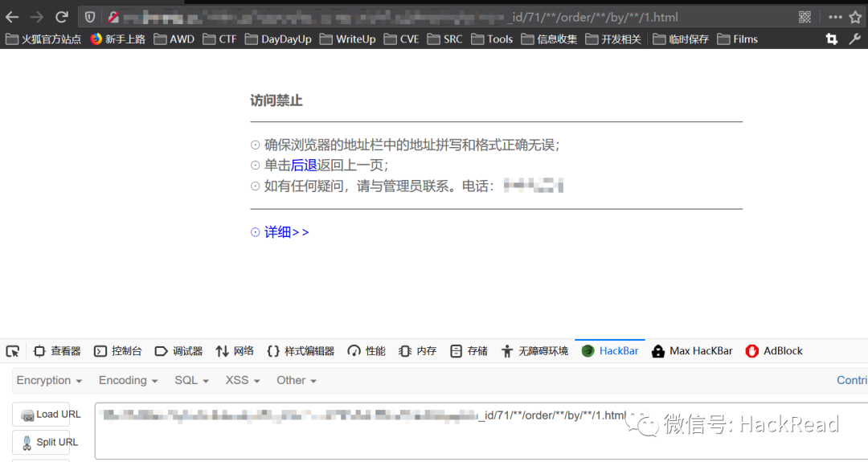Open the Films bookmark folder
This screenshot has height=462, width=868.
coord(737,39)
